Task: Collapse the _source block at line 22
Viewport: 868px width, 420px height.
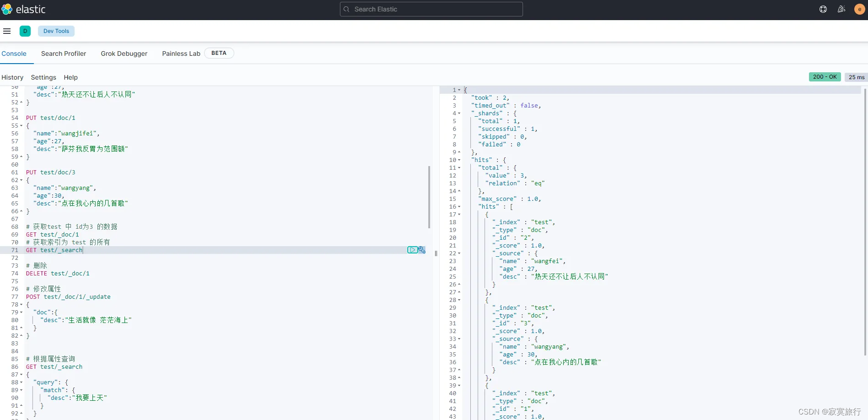Action: pyautogui.click(x=459, y=253)
